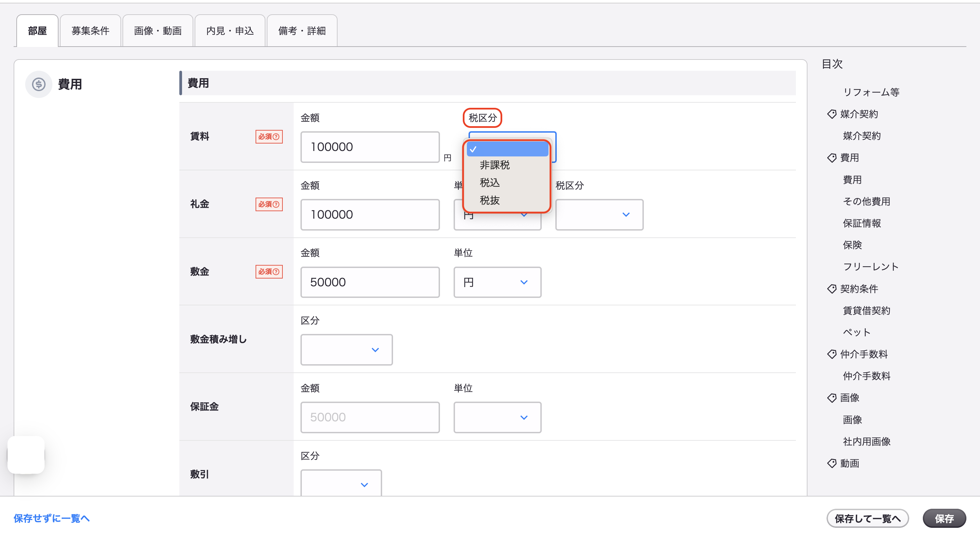Open the 内見・申込 tab
The height and width of the screenshot is (538, 980).
[x=230, y=31]
